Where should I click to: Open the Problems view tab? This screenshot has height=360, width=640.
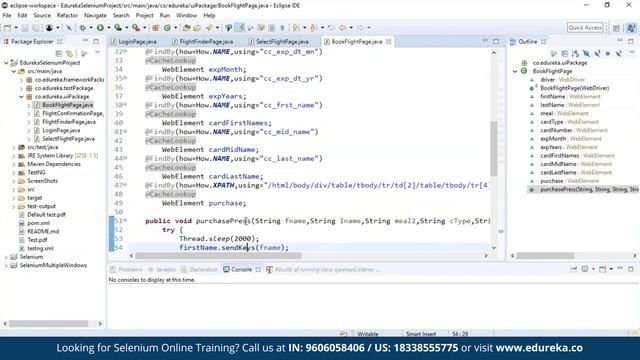tap(127, 269)
